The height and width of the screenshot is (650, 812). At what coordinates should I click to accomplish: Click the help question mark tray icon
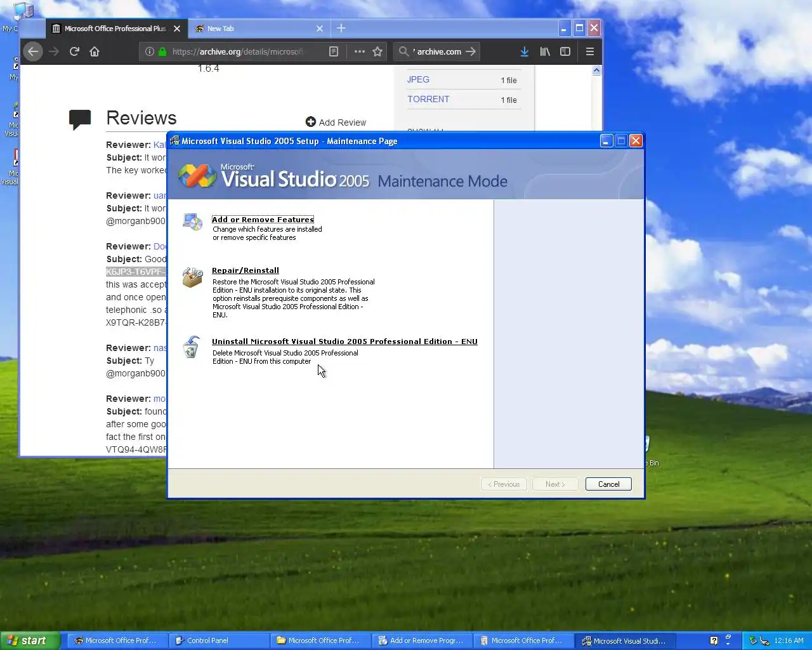pyautogui.click(x=714, y=640)
